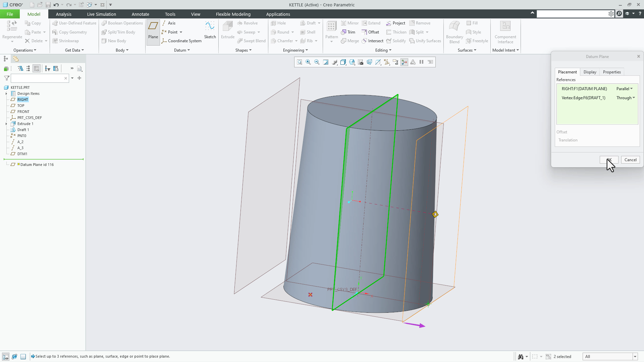Screen dimensions: 644x362
Task: Click the add filter plus icon
Action: [79, 78]
